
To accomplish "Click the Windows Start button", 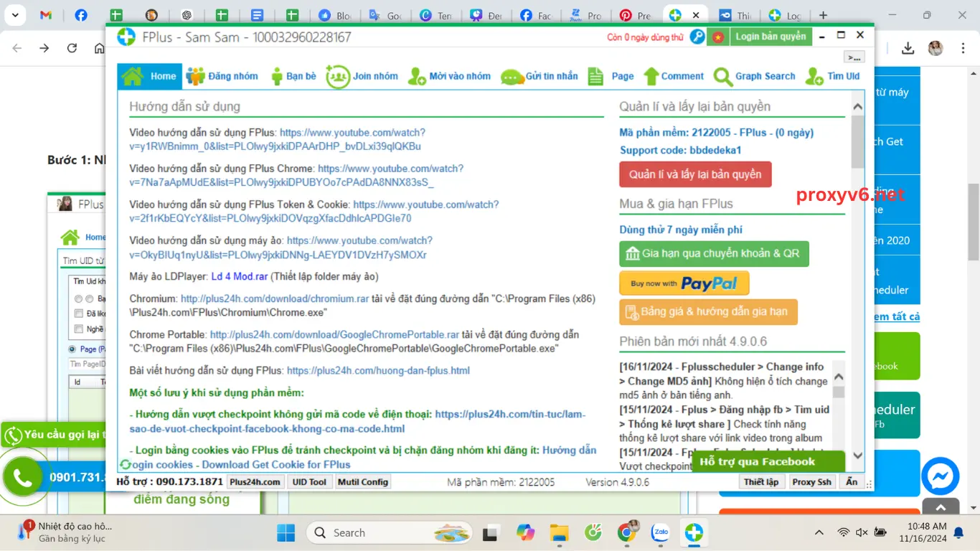I will [286, 533].
